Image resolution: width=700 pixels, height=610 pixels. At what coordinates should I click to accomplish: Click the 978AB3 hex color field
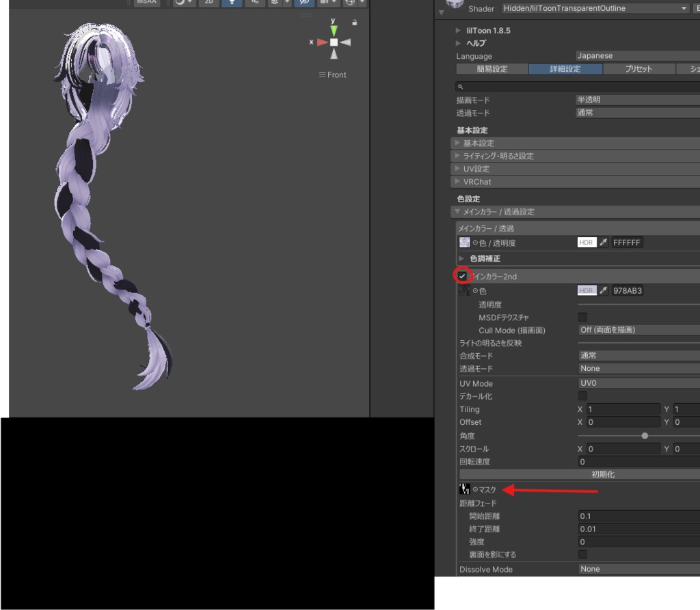(628, 290)
